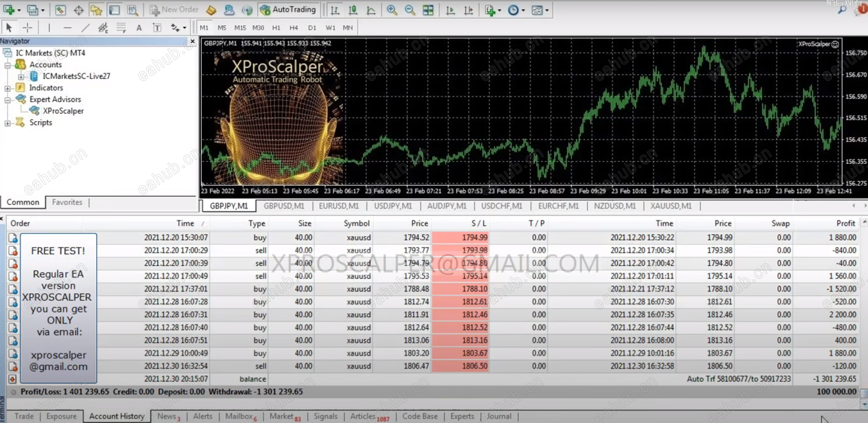
Task: Click the New Order button
Action: [x=174, y=10]
